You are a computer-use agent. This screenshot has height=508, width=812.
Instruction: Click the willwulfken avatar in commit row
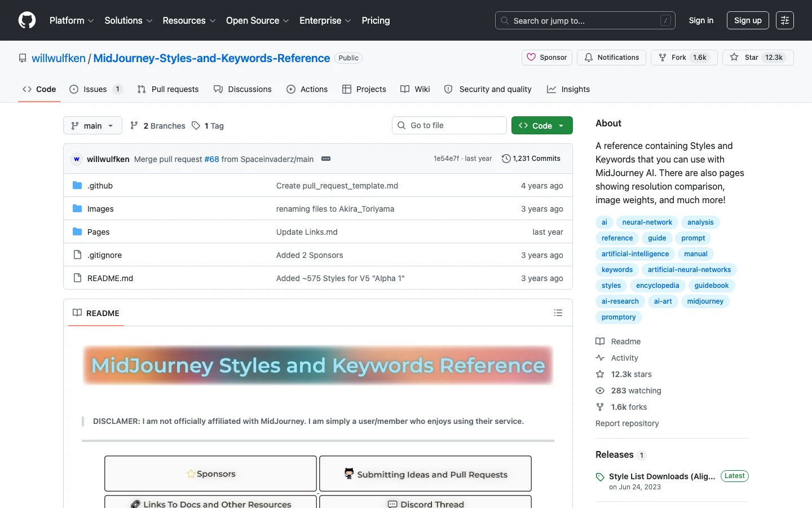pos(77,159)
